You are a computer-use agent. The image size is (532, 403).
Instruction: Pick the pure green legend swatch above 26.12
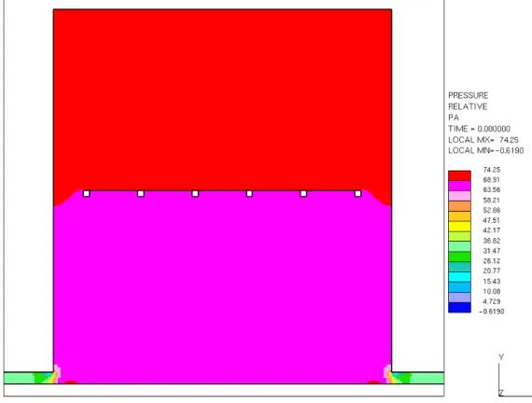click(459, 257)
